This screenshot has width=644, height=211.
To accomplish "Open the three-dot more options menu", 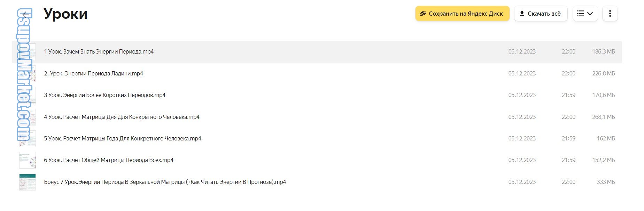I will click(610, 14).
